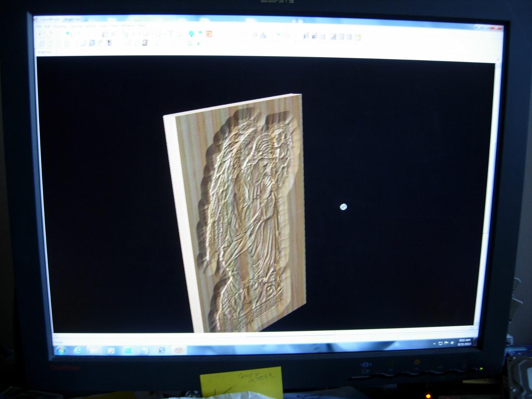
Task: Open the Window menu
Action: click(x=128, y=26)
